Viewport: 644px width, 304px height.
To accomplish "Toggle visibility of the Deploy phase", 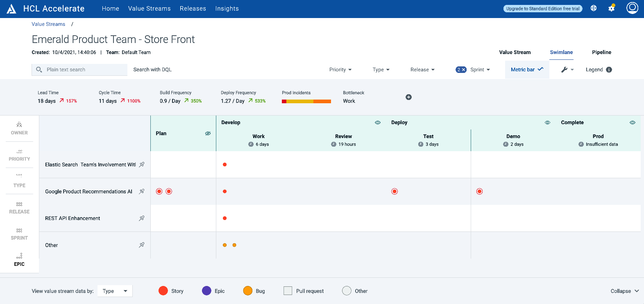I will point(547,123).
